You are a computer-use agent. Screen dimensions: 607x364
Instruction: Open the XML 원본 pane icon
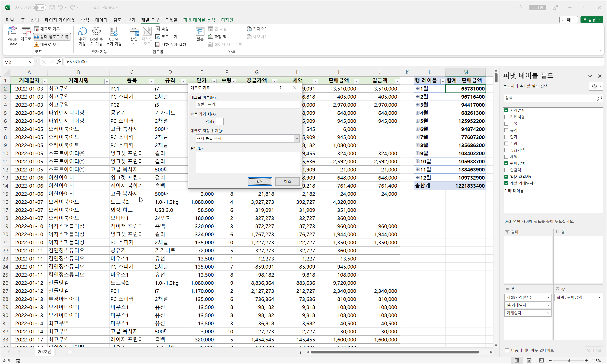click(200, 31)
